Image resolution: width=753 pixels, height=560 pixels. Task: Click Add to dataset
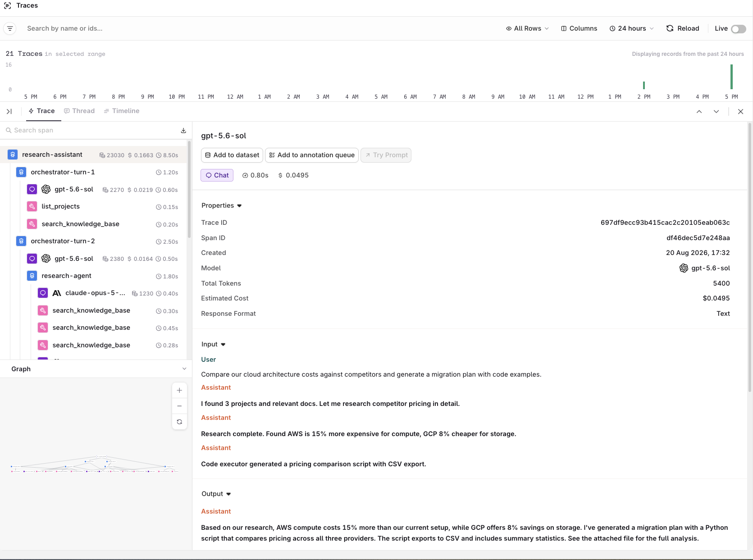point(232,155)
